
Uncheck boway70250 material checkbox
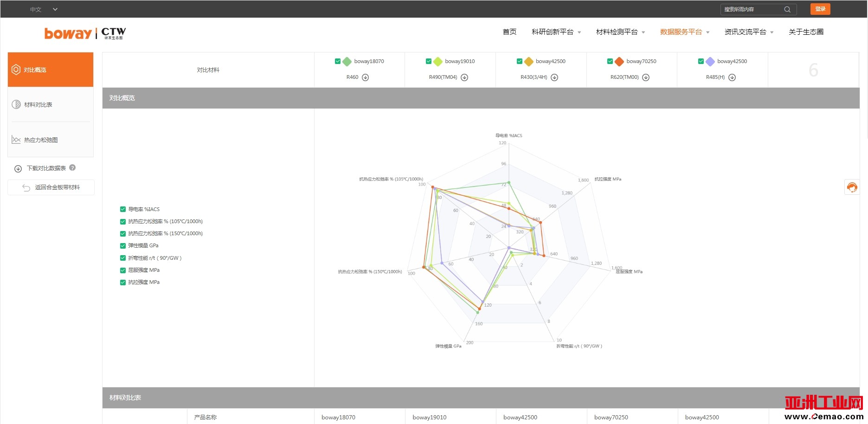(610, 61)
